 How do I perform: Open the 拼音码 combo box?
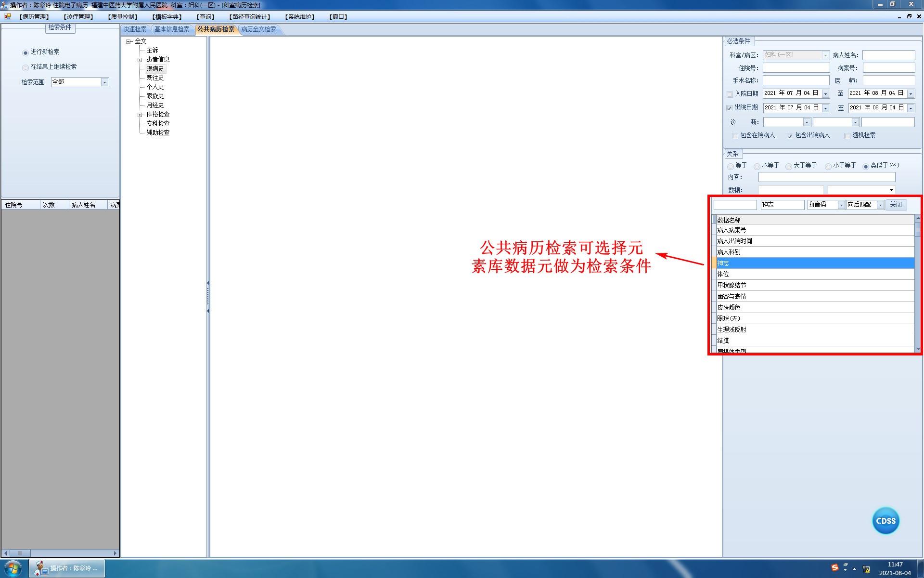pyautogui.click(x=841, y=205)
